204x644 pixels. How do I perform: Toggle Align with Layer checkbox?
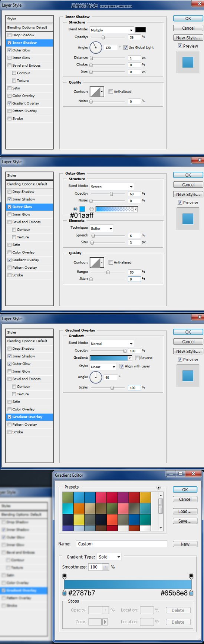[122, 366]
